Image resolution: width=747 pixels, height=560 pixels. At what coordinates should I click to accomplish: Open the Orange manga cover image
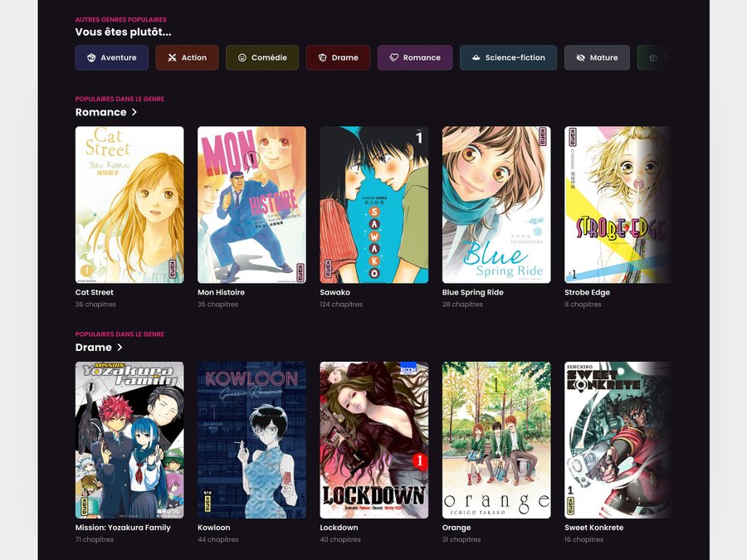(496, 440)
